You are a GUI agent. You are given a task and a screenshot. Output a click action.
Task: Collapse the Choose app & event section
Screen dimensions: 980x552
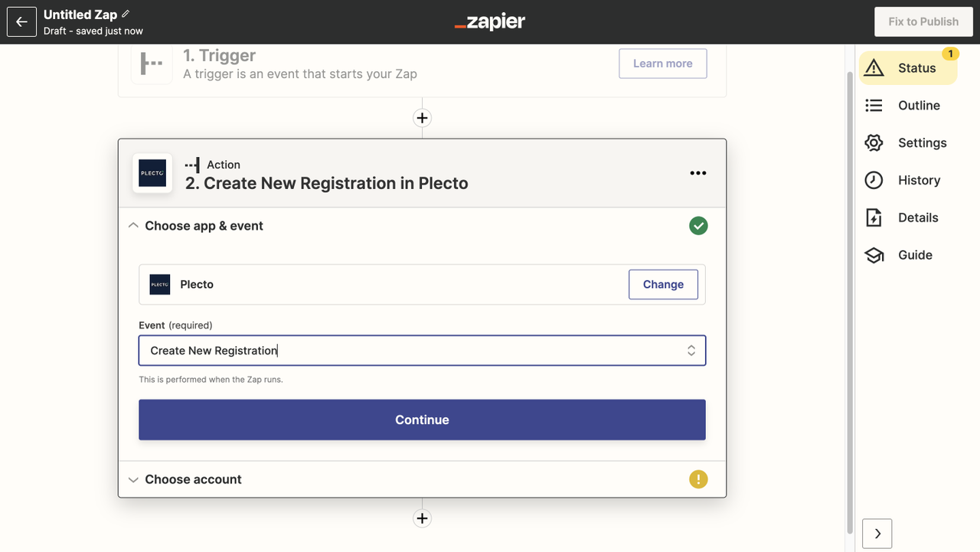click(x=134, y=226)
